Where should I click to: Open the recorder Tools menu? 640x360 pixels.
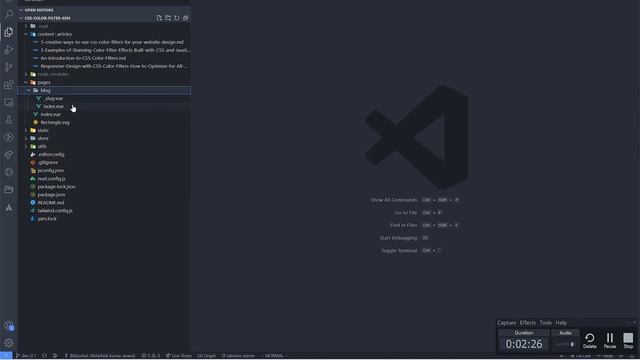(546, 323)
